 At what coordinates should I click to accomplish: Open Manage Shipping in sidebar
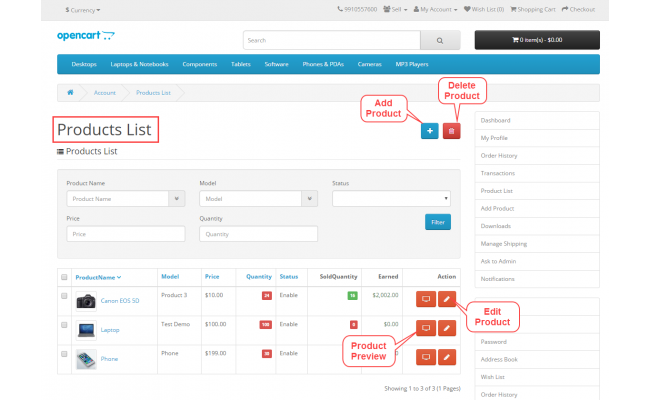tap(537, 244)
